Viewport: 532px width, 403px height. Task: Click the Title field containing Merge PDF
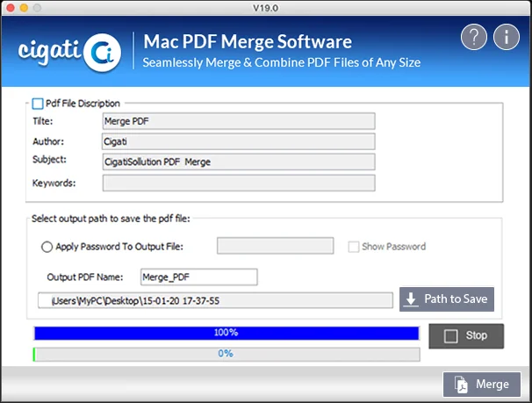tap(239, 121)
